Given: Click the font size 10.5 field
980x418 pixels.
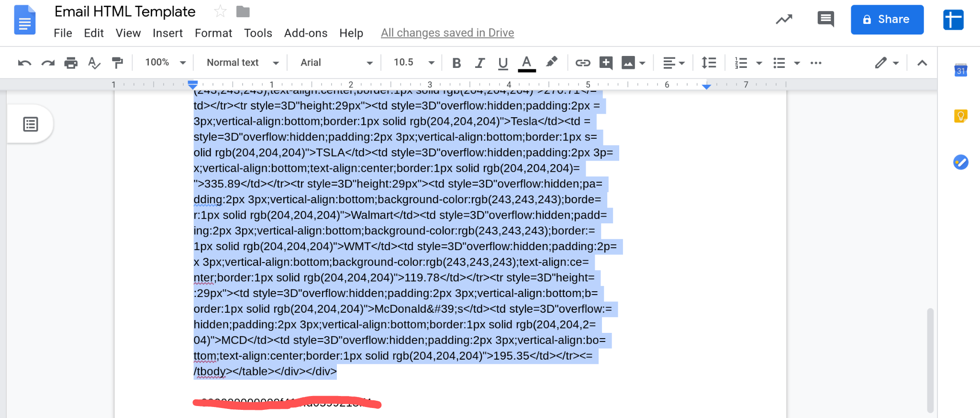Looking at the screenshot, I should (404, 63).
